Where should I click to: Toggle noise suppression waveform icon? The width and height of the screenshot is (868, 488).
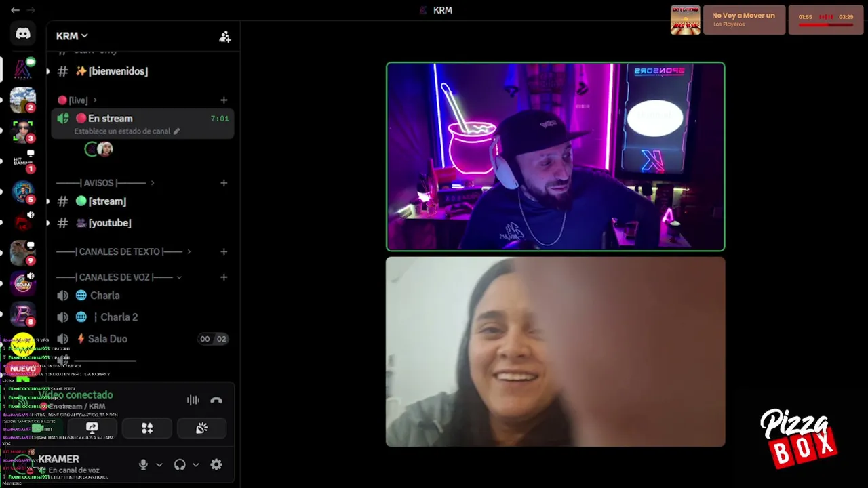(x=193, y=401)
